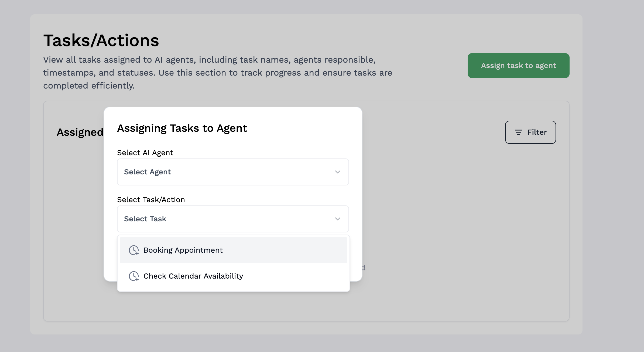Click the Select AI Agent label

click(145, 153)
